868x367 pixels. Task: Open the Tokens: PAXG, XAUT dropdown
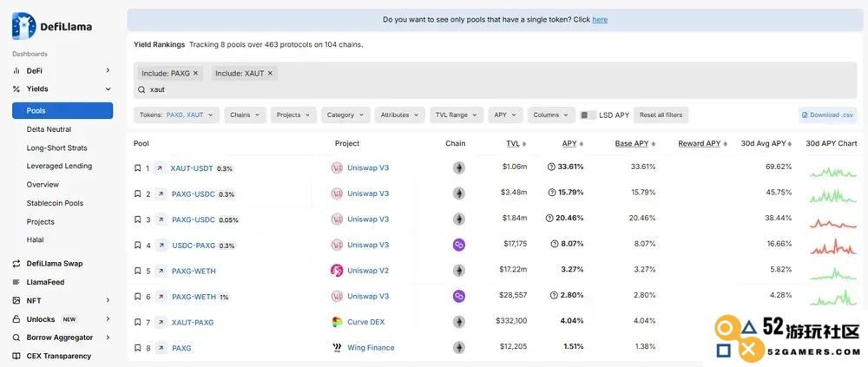pyautogui.click(x=176, y=115)
